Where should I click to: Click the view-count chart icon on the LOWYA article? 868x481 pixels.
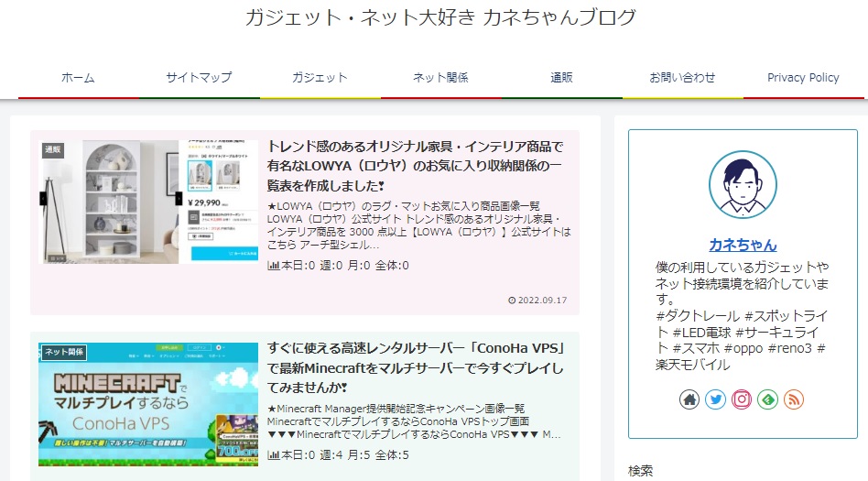273,266
